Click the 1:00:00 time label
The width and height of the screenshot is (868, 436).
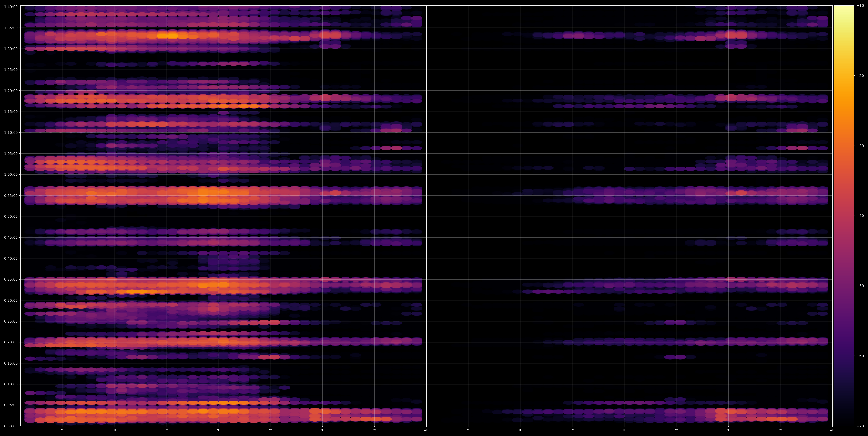pyautogui.click(x=11, y=175)
